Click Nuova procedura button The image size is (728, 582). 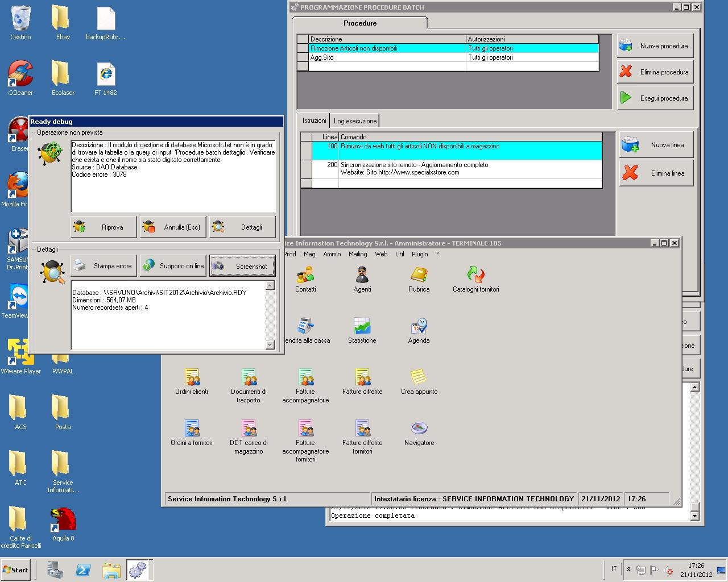point(655,46)
